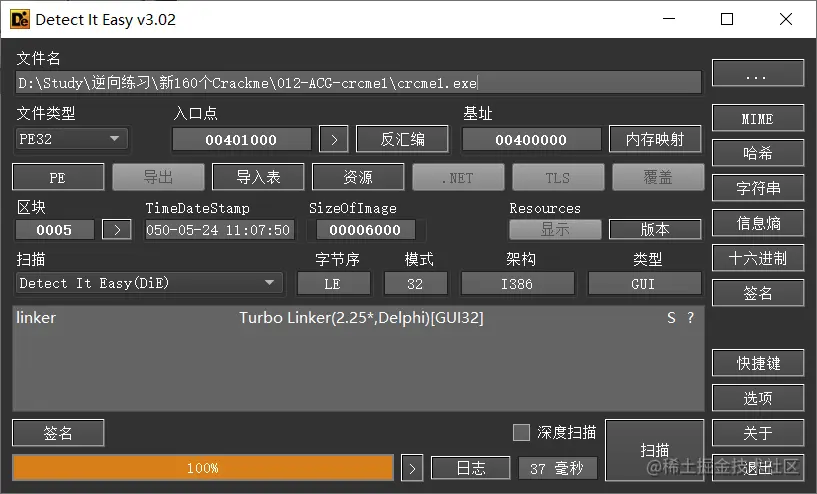Open the 选项 options dialog
Screen dimensions: 817x494
[758, 398]
